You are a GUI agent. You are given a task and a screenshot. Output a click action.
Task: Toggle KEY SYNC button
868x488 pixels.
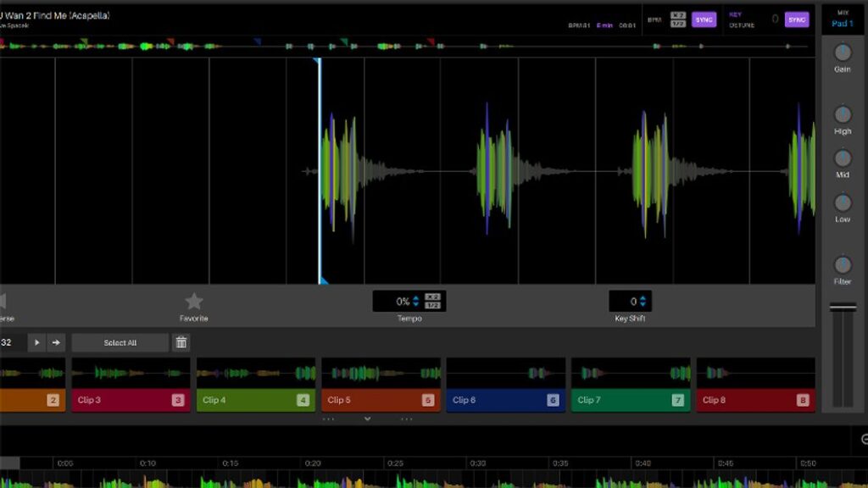tap(797, 20)
